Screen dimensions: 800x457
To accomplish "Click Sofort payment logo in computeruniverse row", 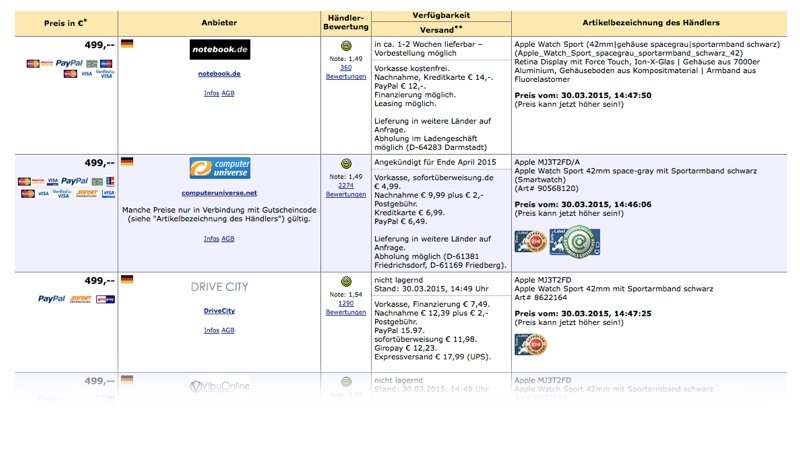I will pyautogui.click(x=87, y=193).
